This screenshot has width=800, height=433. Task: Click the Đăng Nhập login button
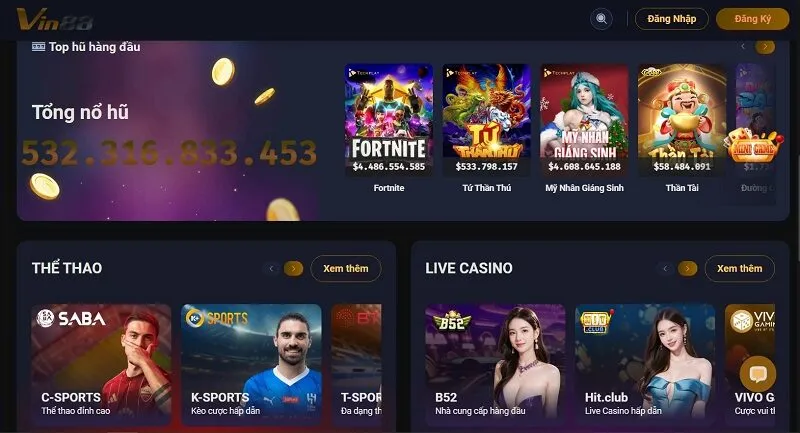[671, 19]
